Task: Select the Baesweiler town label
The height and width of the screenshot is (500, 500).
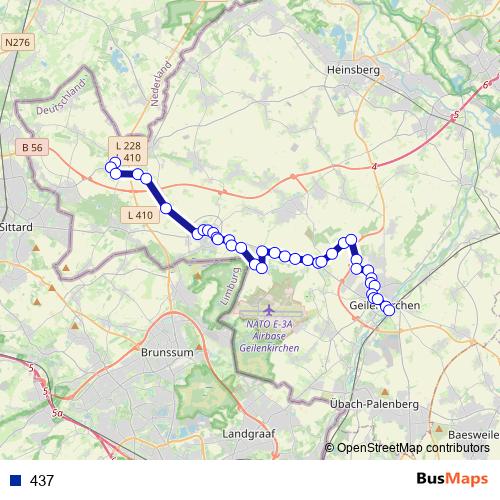Action: tap(474, 435)
